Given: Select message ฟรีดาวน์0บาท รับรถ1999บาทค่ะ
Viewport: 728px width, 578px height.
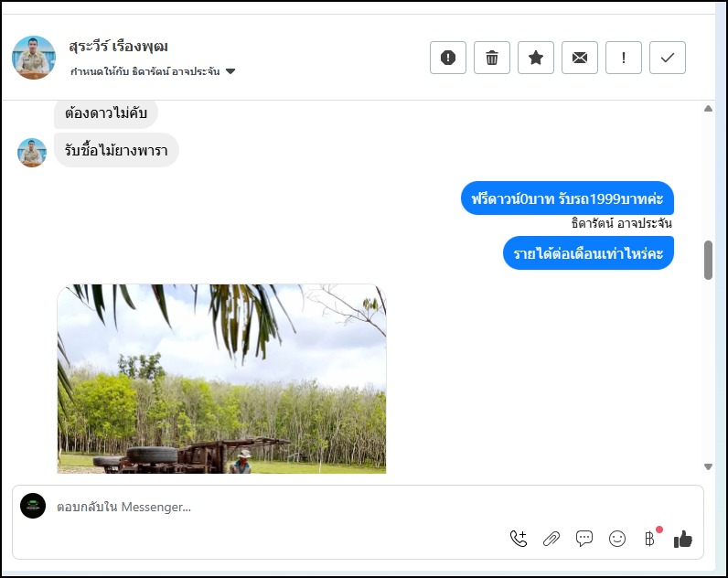Looking at the screenshot, I should tap(567, 198).
